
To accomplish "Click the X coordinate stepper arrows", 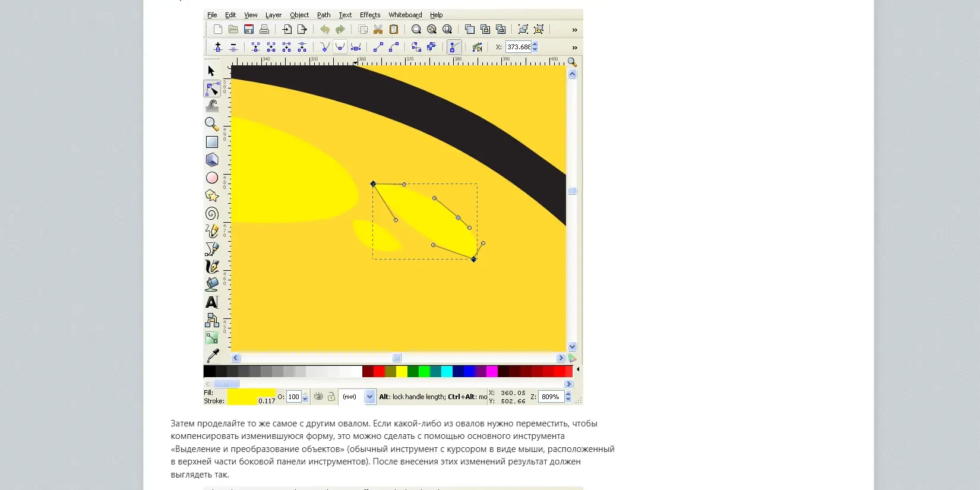I will pyautogui.click(x=535, y=47).
